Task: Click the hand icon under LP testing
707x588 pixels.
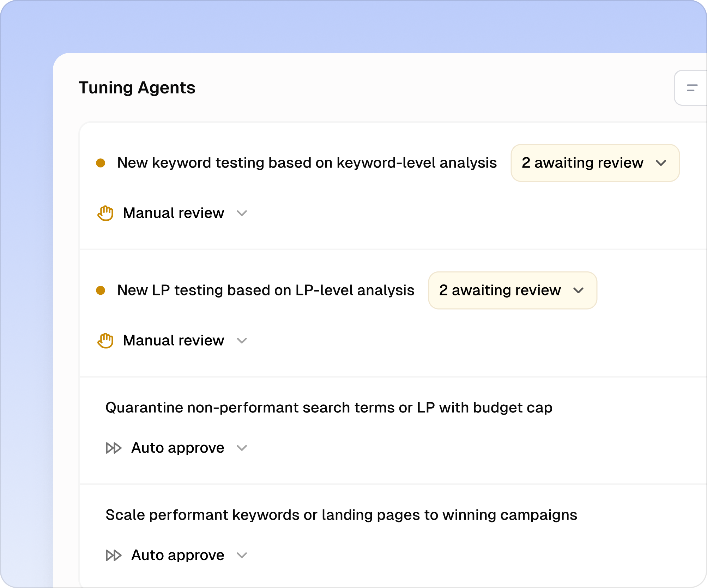Action: click(105, 341)
